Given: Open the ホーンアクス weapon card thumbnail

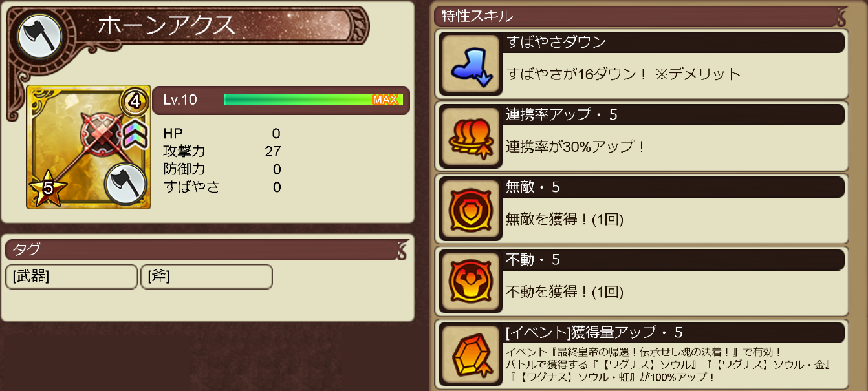Looking at the screenshot, I should (x=89, y=147).
